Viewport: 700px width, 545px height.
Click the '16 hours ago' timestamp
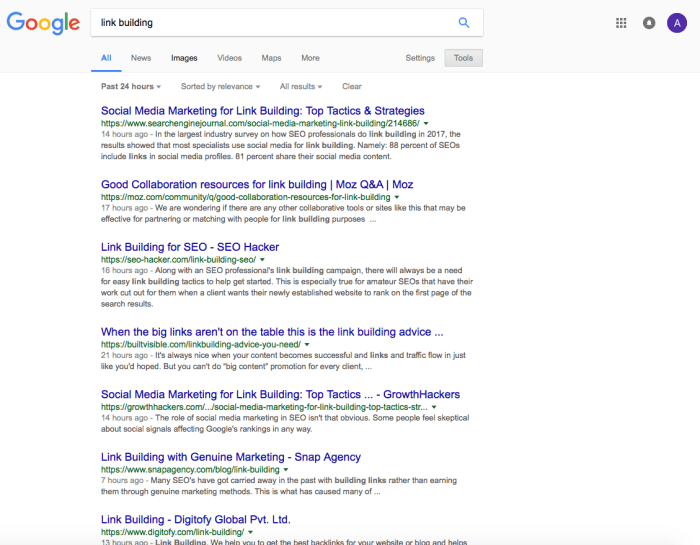(x=124, y=270)
